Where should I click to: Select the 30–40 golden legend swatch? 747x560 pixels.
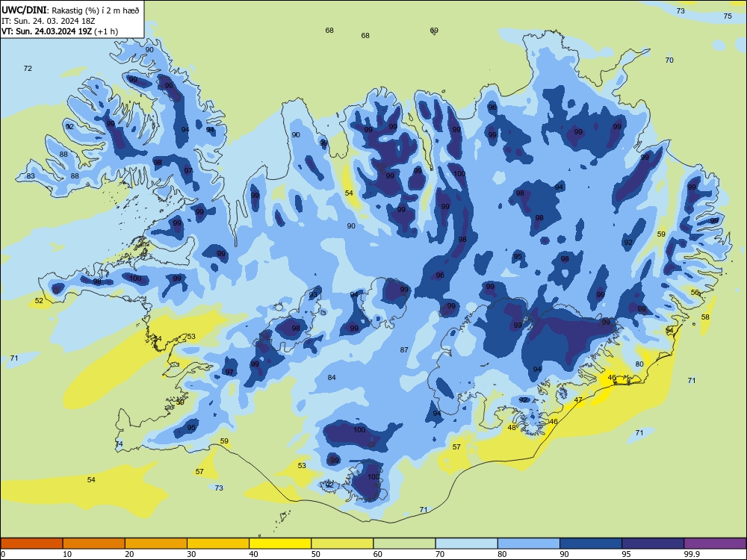(x=218, y=544)
